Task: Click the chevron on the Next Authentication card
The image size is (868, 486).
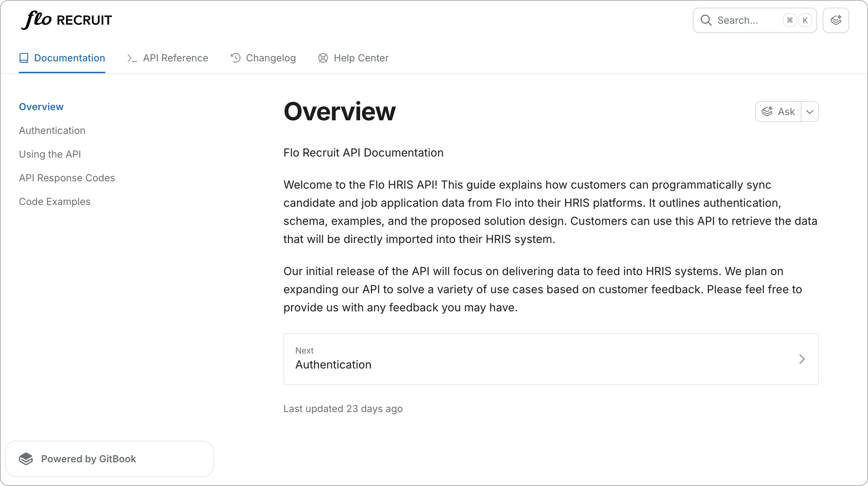Action: pyautogui.click(x=802, y=359)
